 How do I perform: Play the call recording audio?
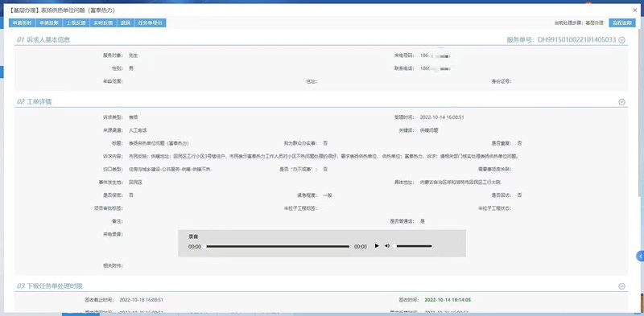coord(377,246)
